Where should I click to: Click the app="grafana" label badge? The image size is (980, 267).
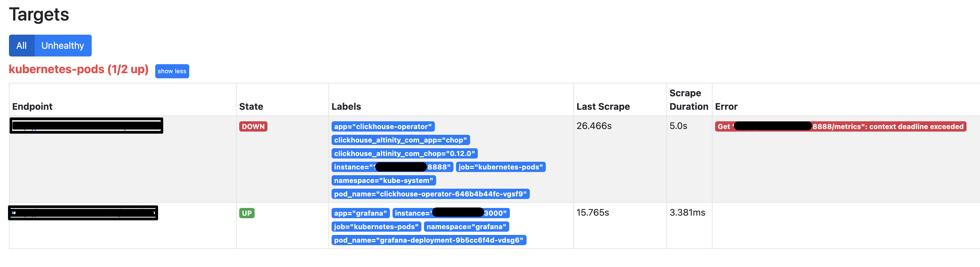tap(360, 213)
